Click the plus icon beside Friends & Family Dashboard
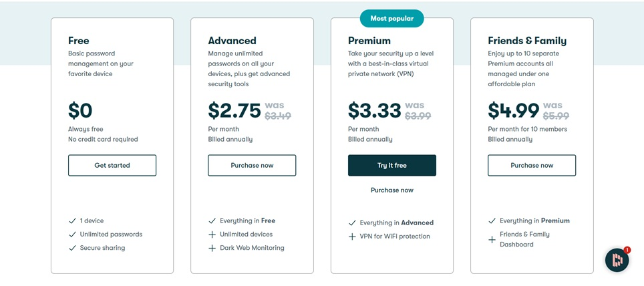The height and width of the screenshot is (286, 644). point(492,239)
